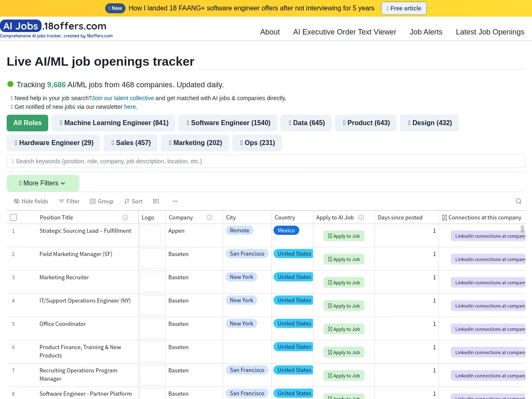The width and height of the screenshot is (532, 399).
Task: Open AI Executive Order Text Viewer
Action: point(345,32)
